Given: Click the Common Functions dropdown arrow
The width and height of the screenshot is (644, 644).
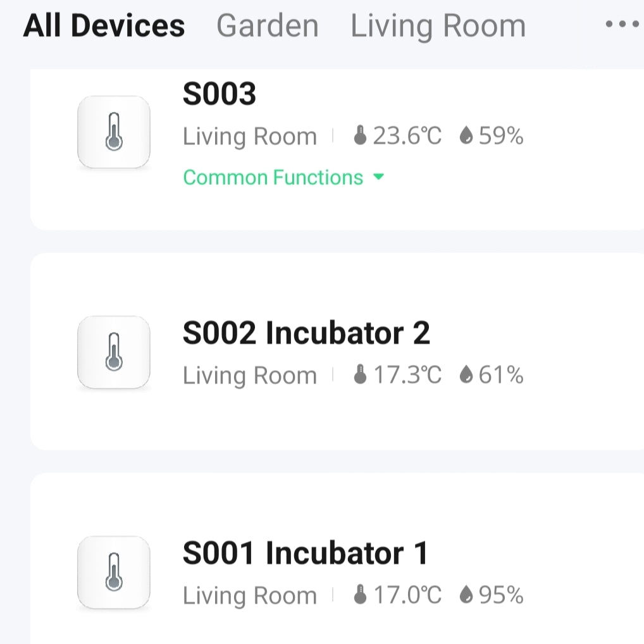Looking at the screenshot, I should [x=378, y=178].
